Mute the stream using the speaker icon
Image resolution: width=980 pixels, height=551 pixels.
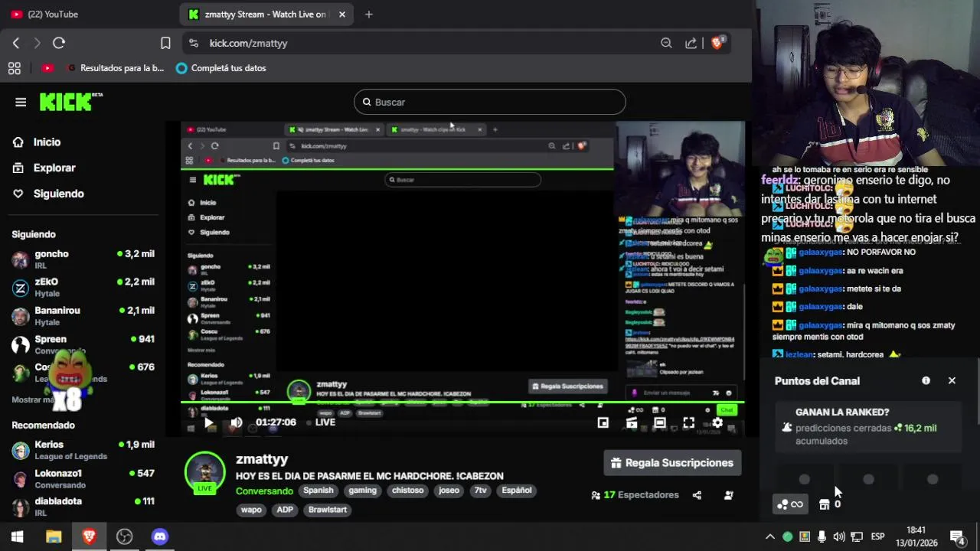[x=237, y=422]
